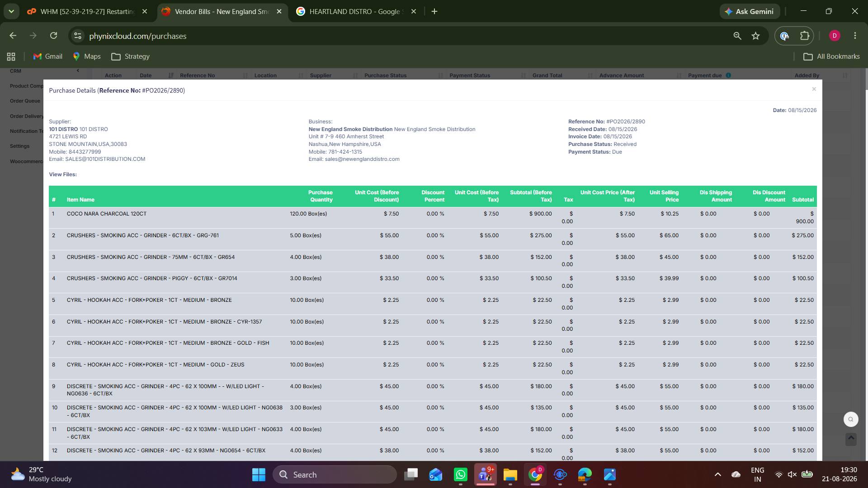
Task: Switch to the WHM Restarting tab
Action: pyautogui.click(x=87, y=11)
